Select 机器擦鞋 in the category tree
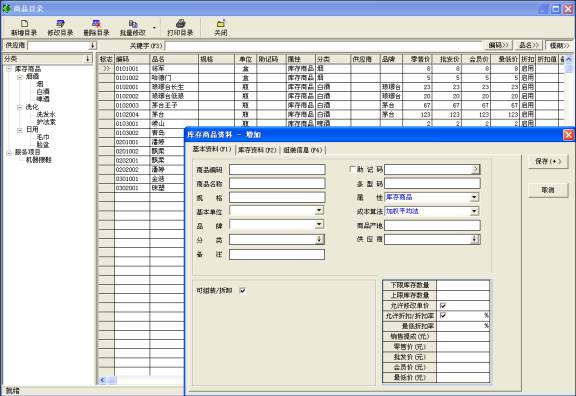576x396 pixels. point(39,160)
